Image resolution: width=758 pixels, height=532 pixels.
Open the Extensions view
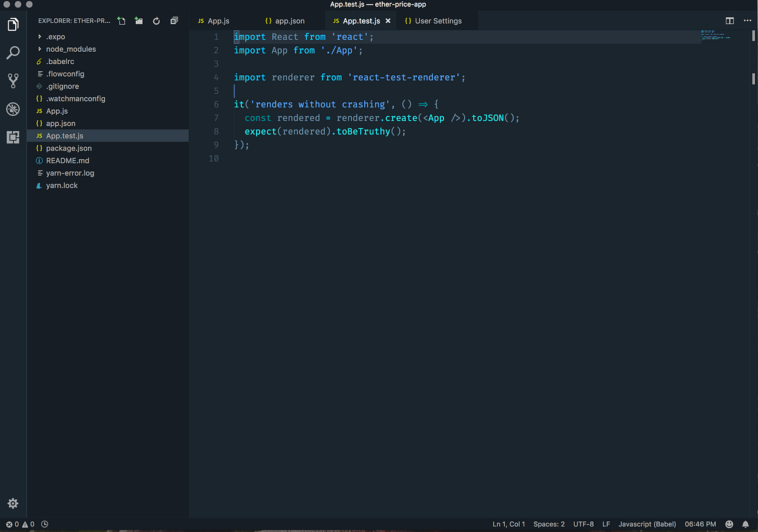(13, 137)
